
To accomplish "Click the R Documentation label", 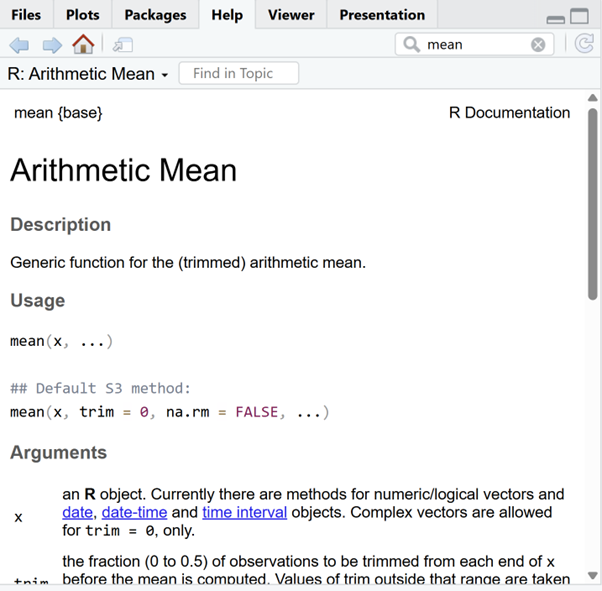I will coord(509,113).
